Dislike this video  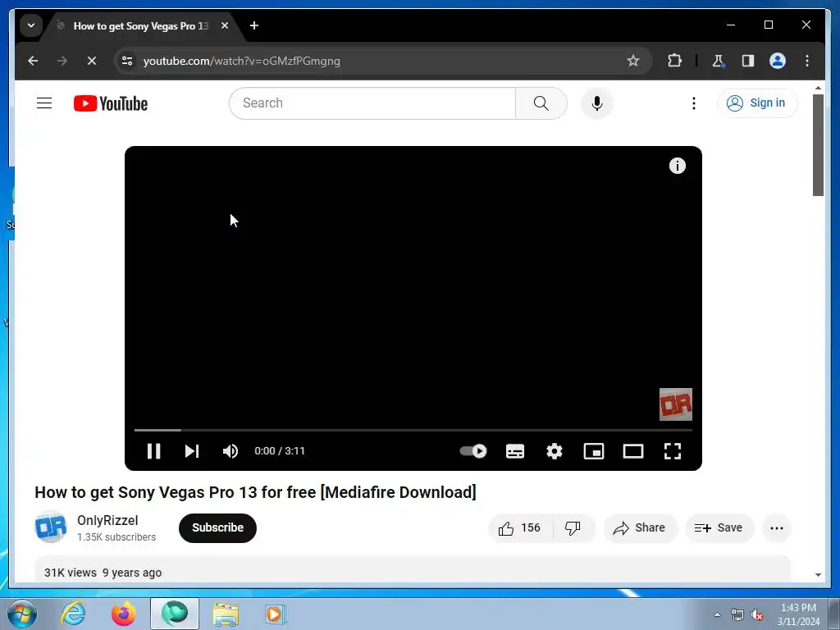click(x=573, y=528)
